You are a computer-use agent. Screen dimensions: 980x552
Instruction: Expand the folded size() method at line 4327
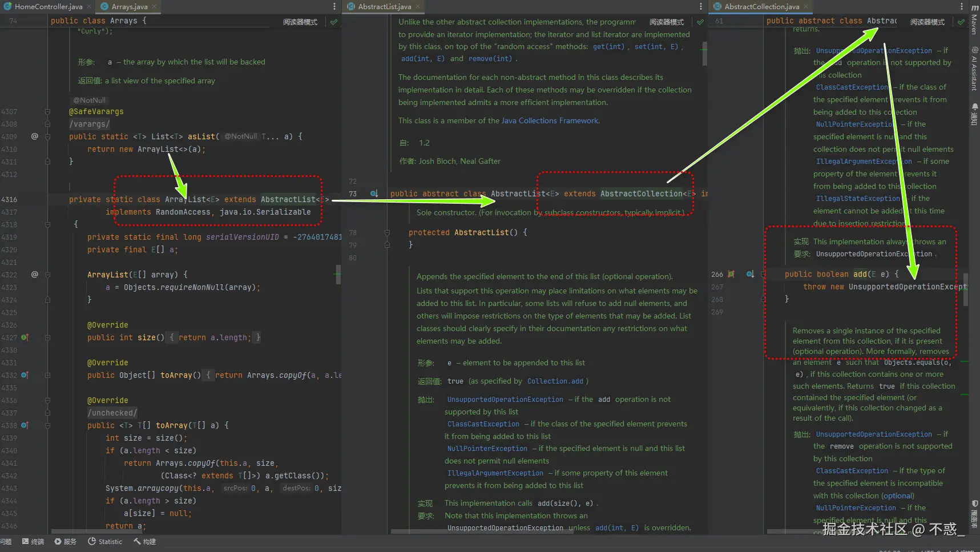click(47, 337)
